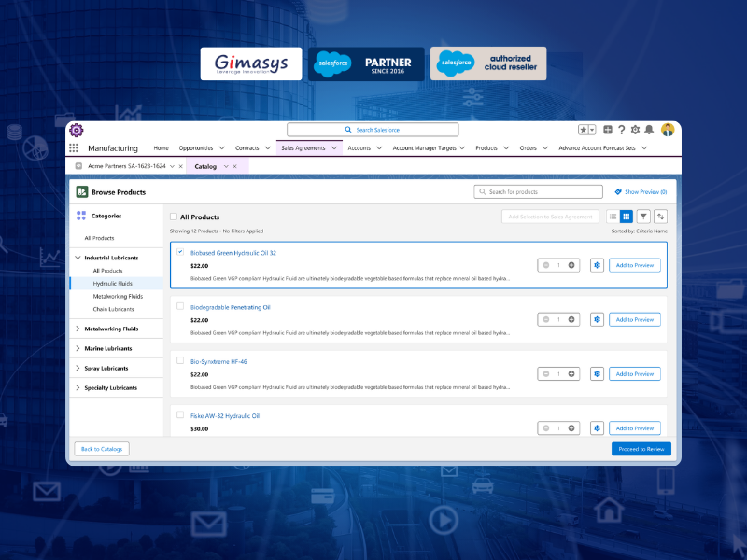Expand the Products menu chevron
Screen dimensions: 747x560
coord(506,148)
